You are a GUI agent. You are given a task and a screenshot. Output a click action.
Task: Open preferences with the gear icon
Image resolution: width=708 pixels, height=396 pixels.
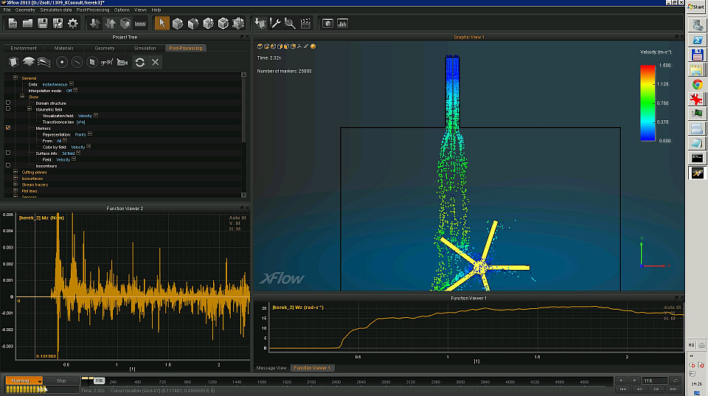coord(73,23)
